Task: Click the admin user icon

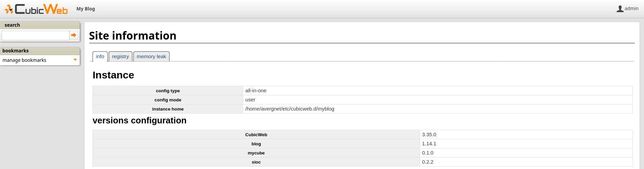Action: pos(620,9)
